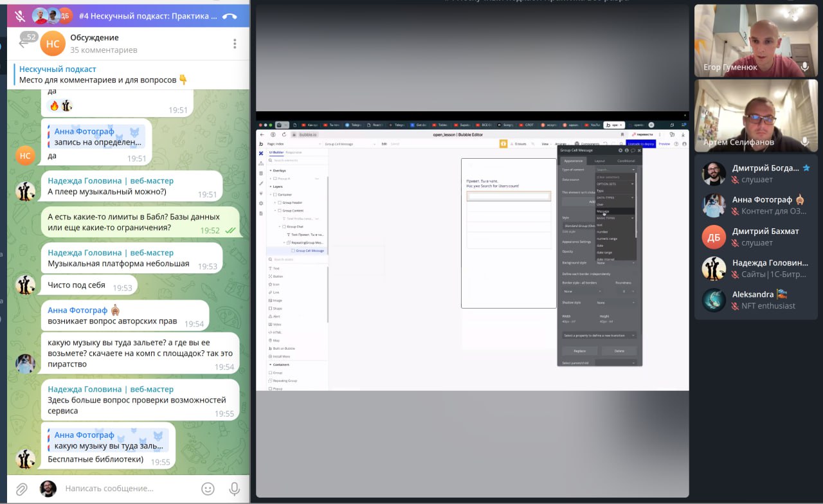The image size is (823, 504).
Task: Select participant Aleksandra in the call list
Action: point(756,300)
